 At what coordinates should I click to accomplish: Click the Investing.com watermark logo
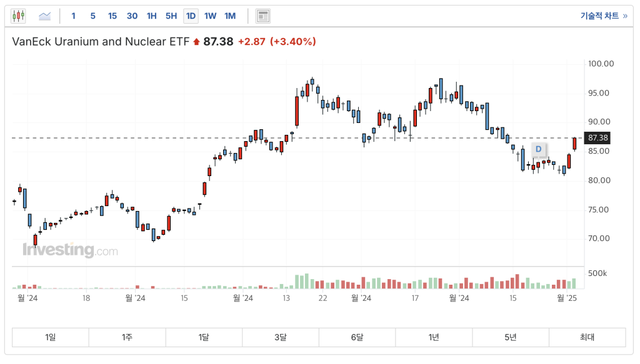[70, 250]
